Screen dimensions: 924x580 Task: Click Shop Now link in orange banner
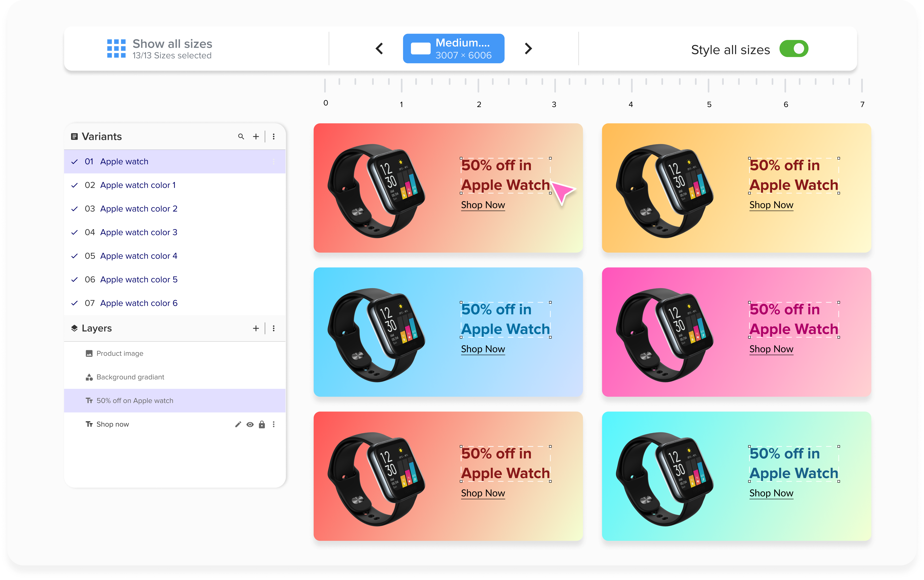coord(771,205)
